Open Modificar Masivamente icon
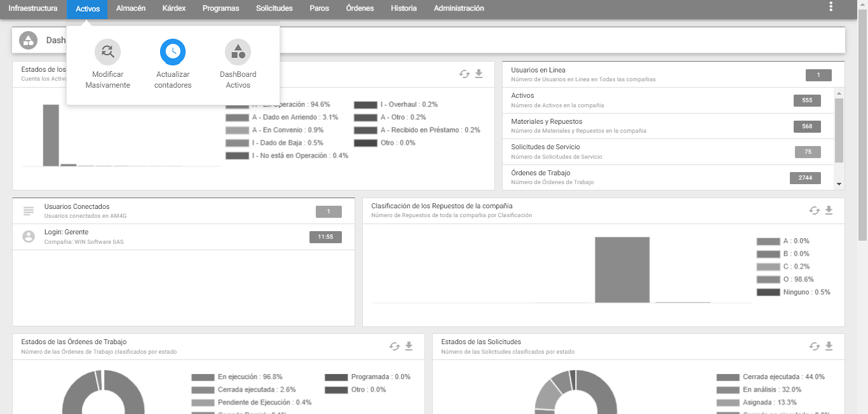The image size is (868, 414). coord(108,51)
